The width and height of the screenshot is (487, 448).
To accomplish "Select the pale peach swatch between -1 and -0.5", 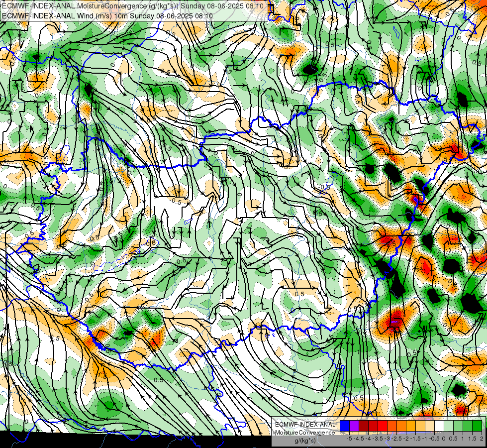I will coord(430,426).
